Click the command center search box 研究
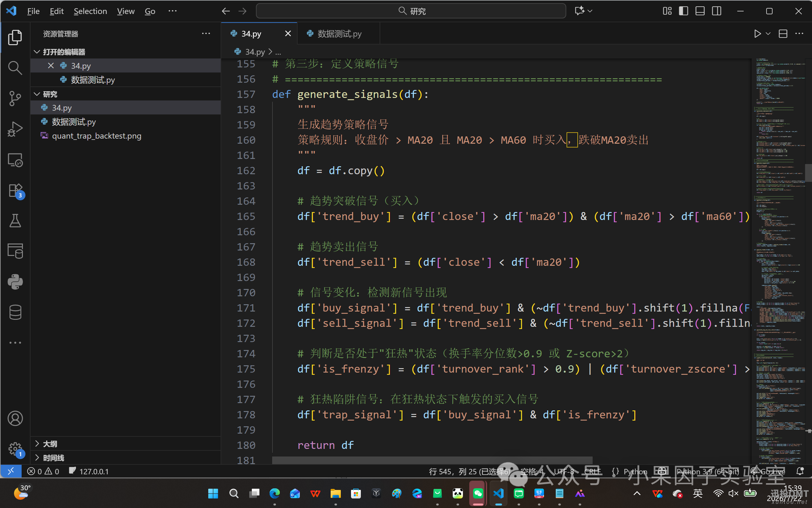 [411, 11]
